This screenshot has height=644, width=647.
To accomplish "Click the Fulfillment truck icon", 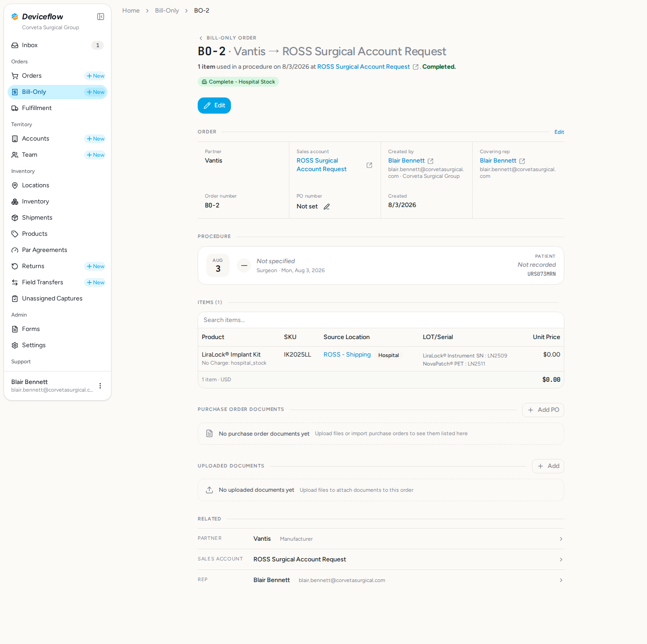I will coord(15,108).
